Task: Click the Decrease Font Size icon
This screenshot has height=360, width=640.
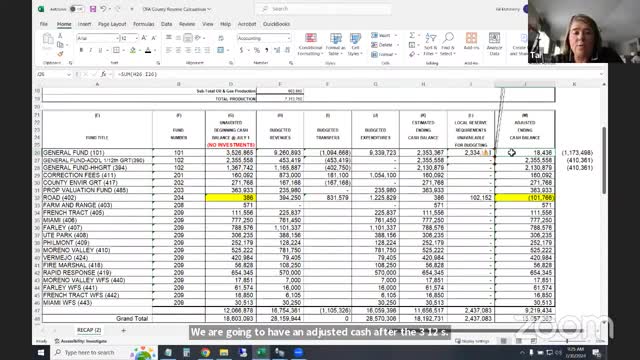Action: click(x=154, y=38)
